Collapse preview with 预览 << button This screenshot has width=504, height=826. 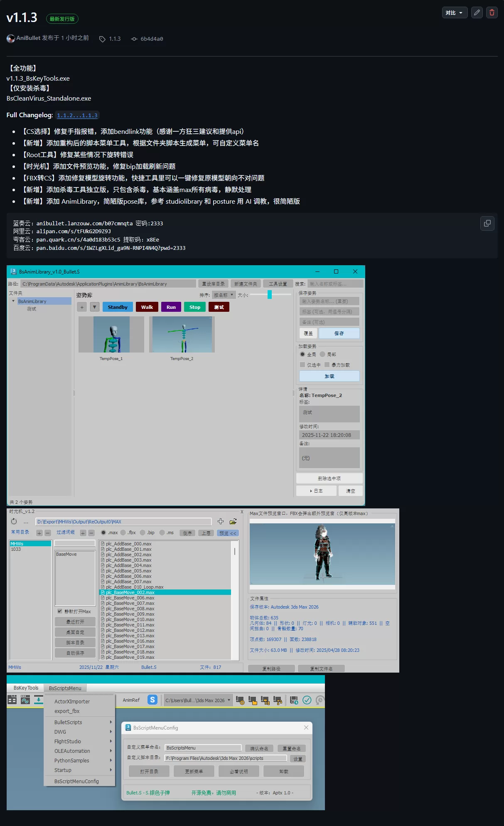[228, 533]
